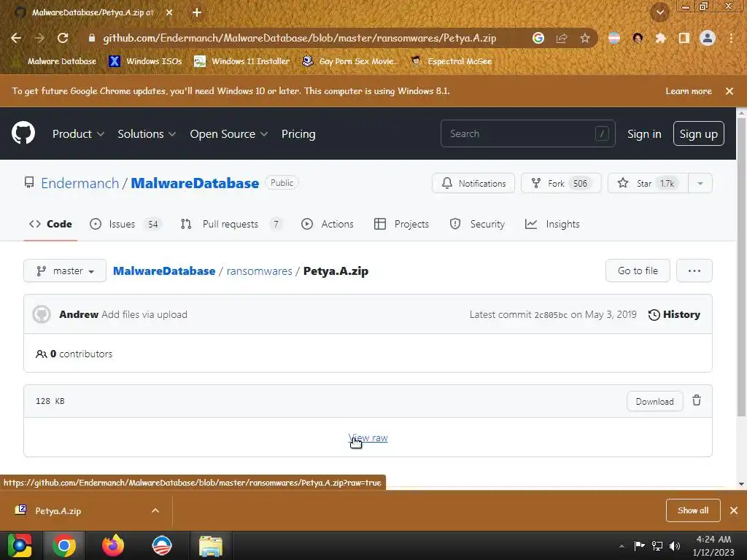Click the View raw link
Viewport: 747px width, 560px height.
pyautogui.click(x=368, y=438)
